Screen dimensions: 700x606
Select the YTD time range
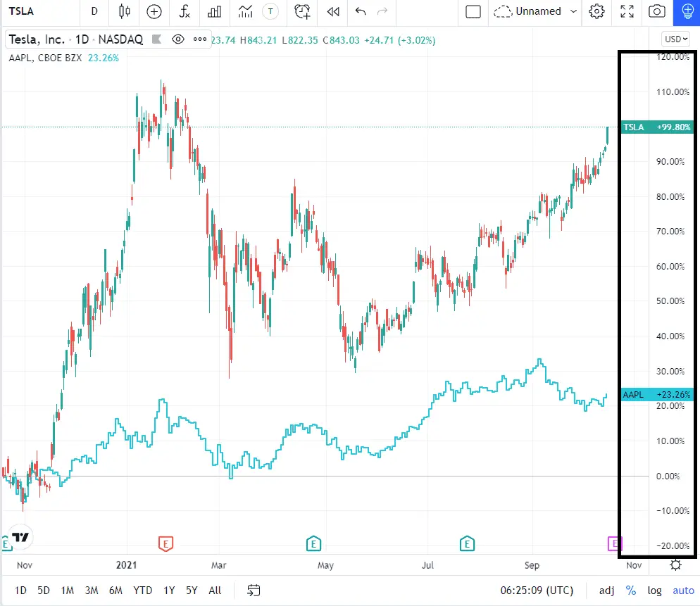142,591
